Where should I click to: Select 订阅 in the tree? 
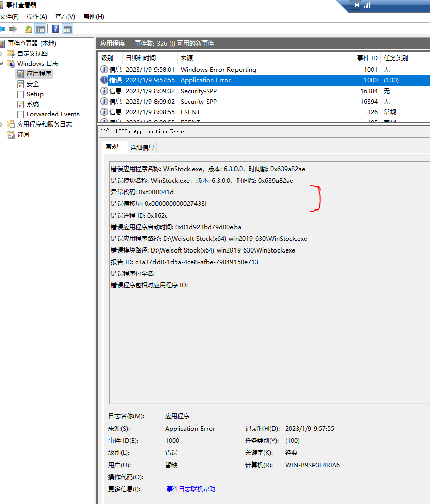23,135
